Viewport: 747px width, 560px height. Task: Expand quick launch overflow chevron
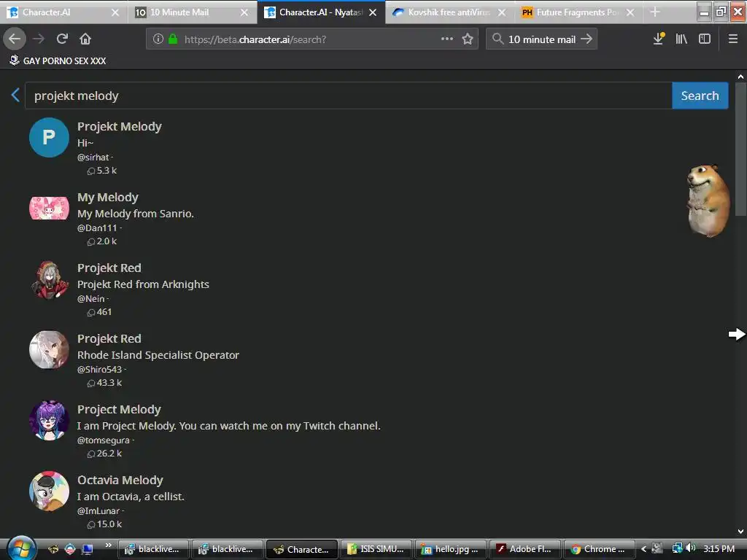point(109,545)
